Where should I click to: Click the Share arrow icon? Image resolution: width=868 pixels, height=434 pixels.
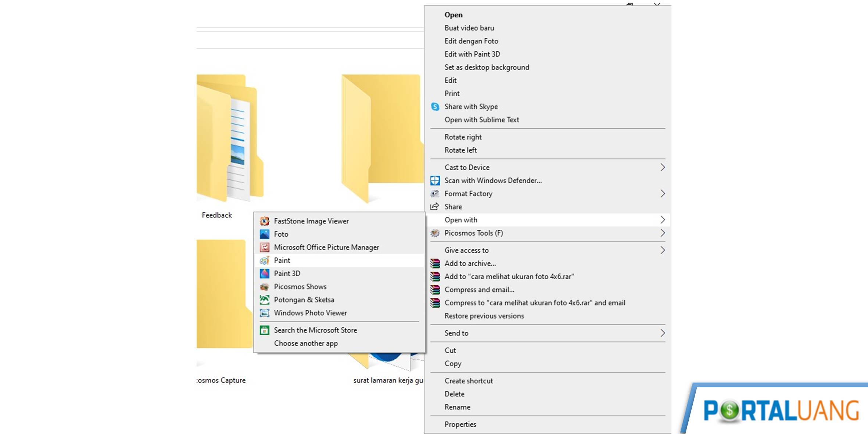point(435,207)
